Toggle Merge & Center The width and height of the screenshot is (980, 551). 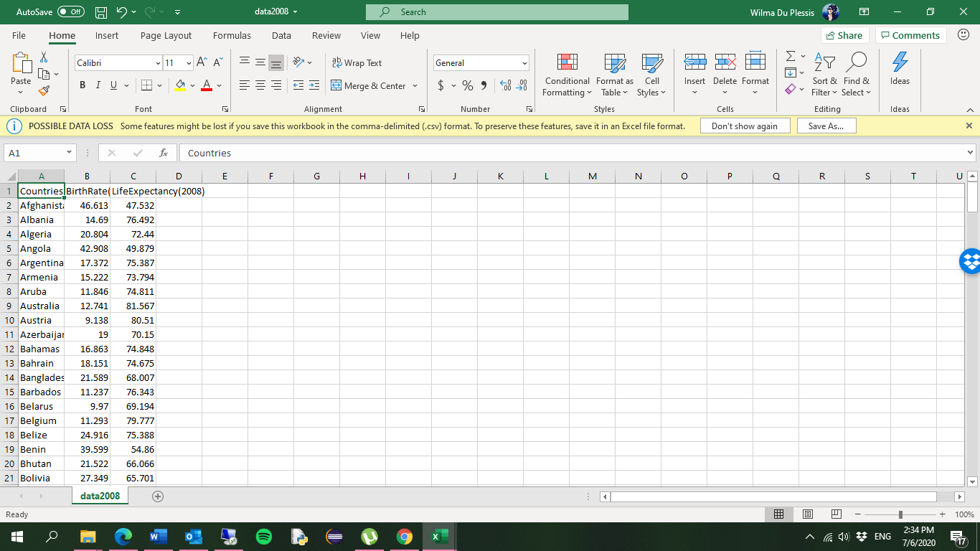(369, 86)
